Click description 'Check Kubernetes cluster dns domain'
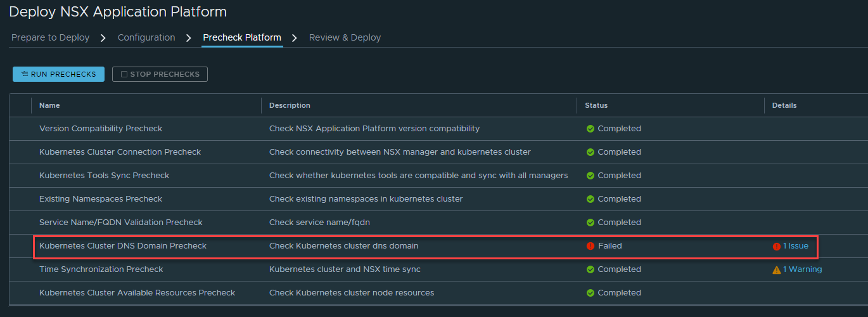This screenshot has height=317, width=868. pyautogui.click(x=344, y=246)
